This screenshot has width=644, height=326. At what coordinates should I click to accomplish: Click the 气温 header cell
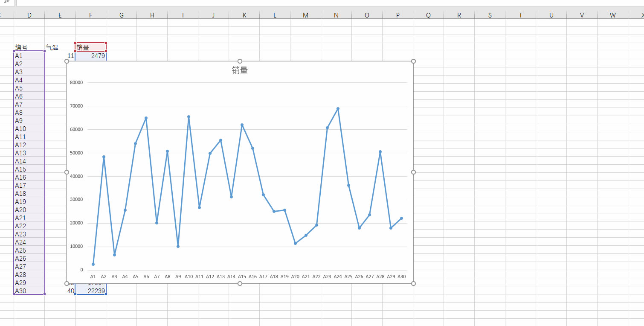click(x=60, y=47)
